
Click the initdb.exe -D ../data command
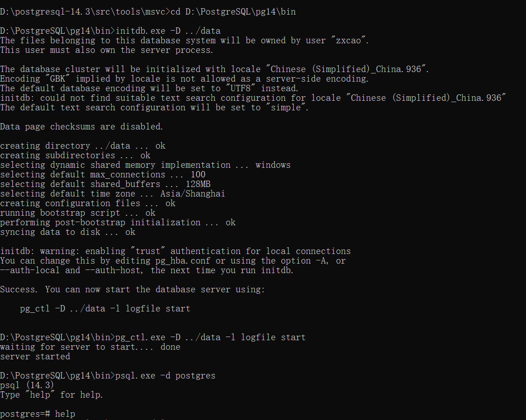click(x=168, y=31)
